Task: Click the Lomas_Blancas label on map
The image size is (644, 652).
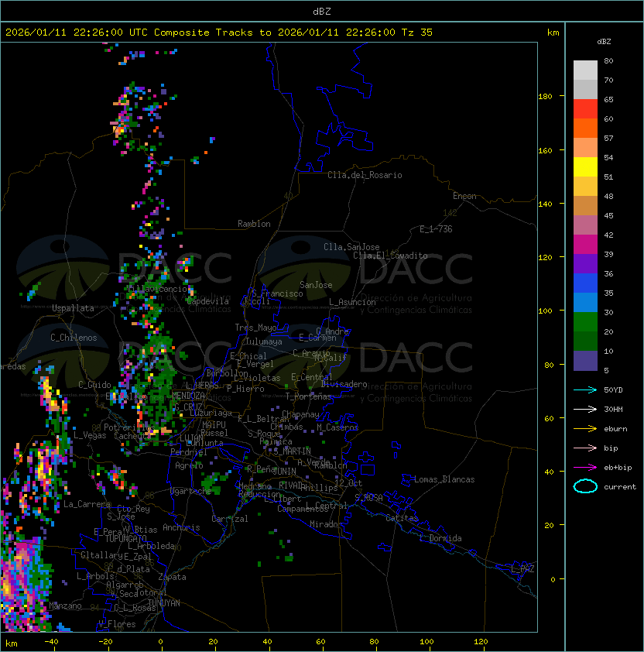Action: click(444, 479)
